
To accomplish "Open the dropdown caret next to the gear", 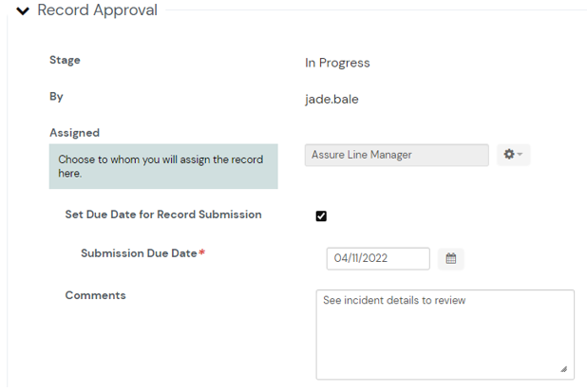I will click(x=521, y=155).
